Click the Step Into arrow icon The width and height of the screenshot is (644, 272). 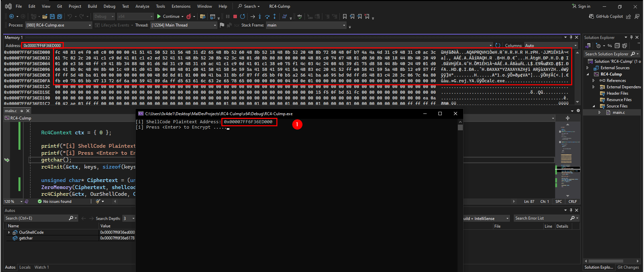[x=260, y=16]
